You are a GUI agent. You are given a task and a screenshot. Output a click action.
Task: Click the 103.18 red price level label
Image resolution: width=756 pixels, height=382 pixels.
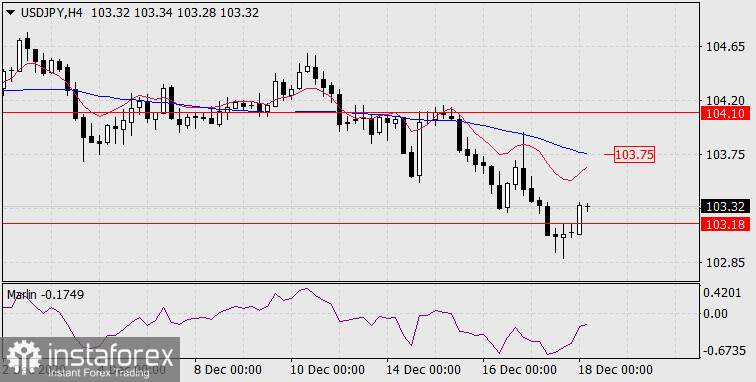point(725,224)
